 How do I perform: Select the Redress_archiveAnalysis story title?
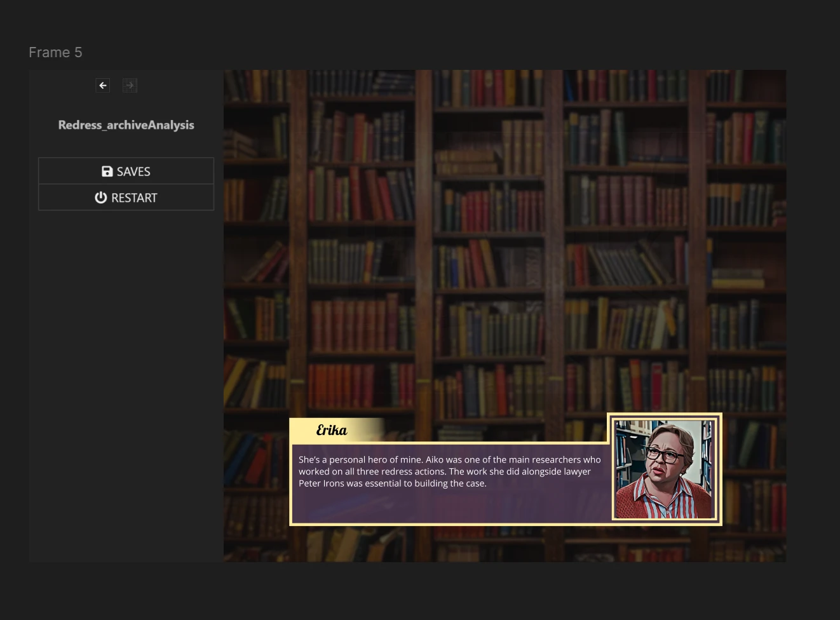tap(126, 125)
